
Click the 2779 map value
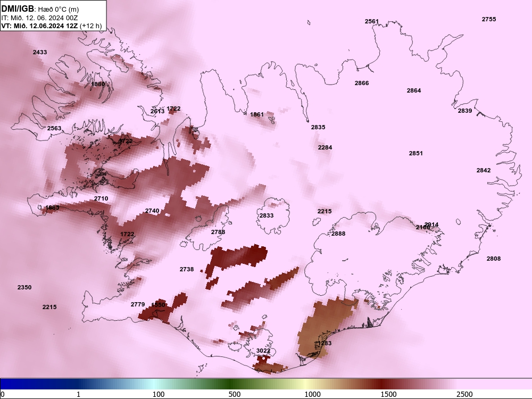coord(138,305)
